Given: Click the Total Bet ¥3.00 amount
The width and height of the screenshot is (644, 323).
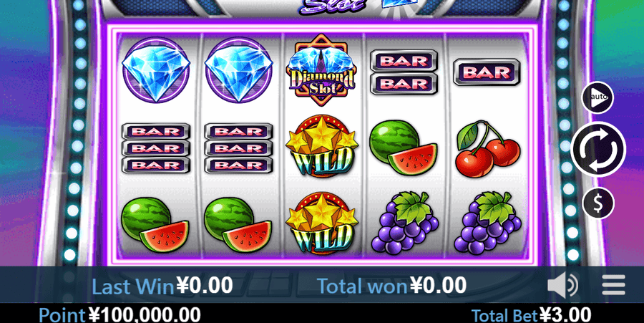Looking at the screenshot, I should [x=531, y=316].
